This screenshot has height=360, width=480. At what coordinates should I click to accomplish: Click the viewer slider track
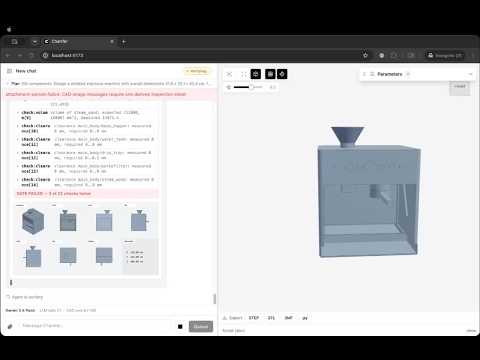coord(248,87)
